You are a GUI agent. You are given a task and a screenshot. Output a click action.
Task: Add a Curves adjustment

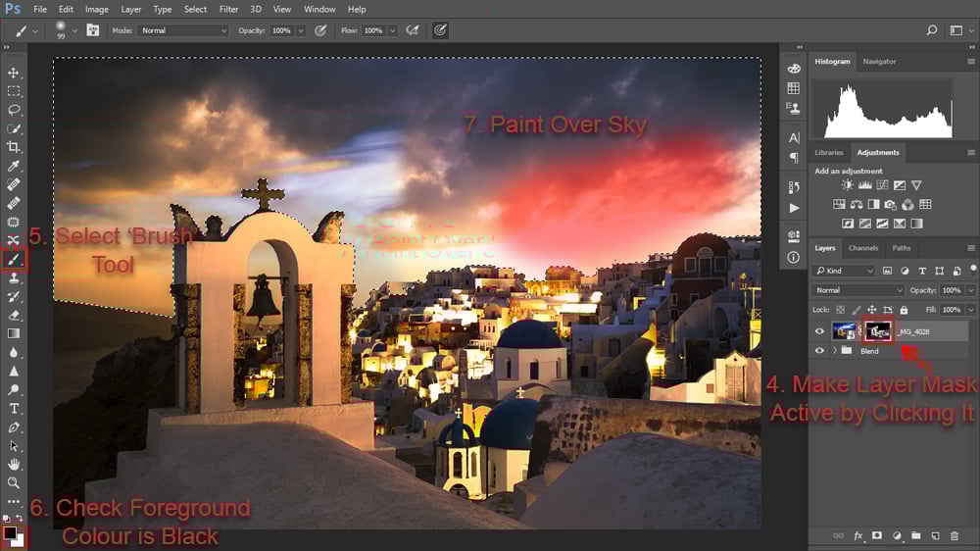pyautogui.click(x=882, y=185)
